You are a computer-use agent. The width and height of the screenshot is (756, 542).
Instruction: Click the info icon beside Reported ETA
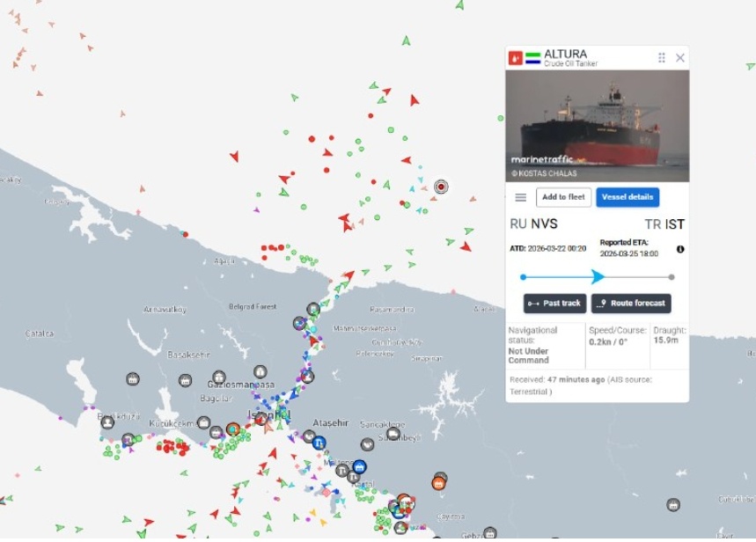point(680,249)
